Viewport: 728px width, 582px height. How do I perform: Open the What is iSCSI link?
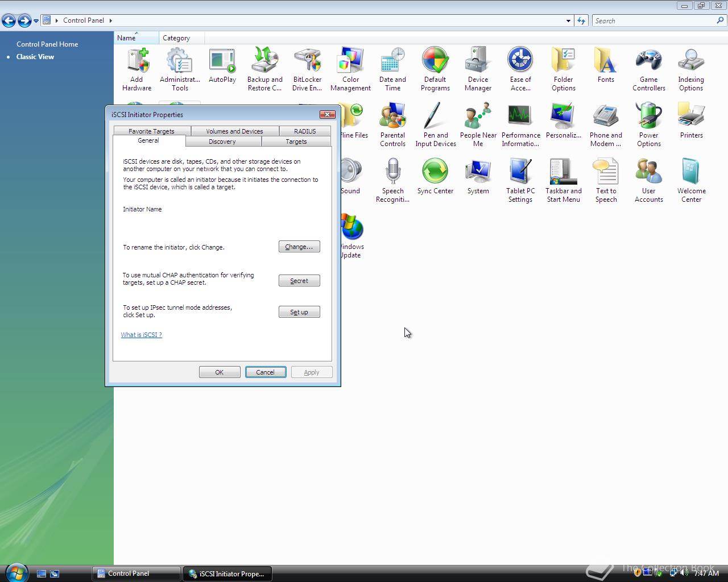click(142, 335)
